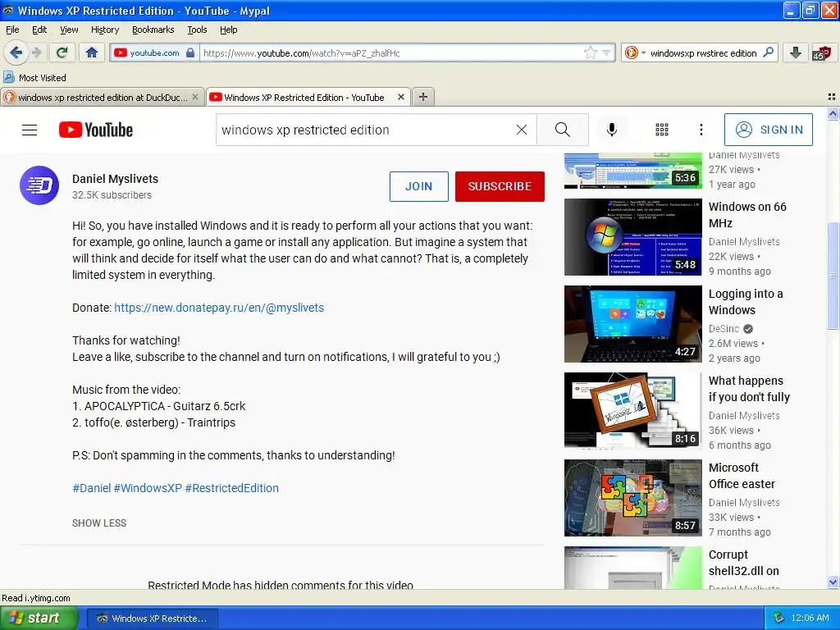
Task: Click the #RestrictedEdition hashtag
Action: [x=232, y=488]
